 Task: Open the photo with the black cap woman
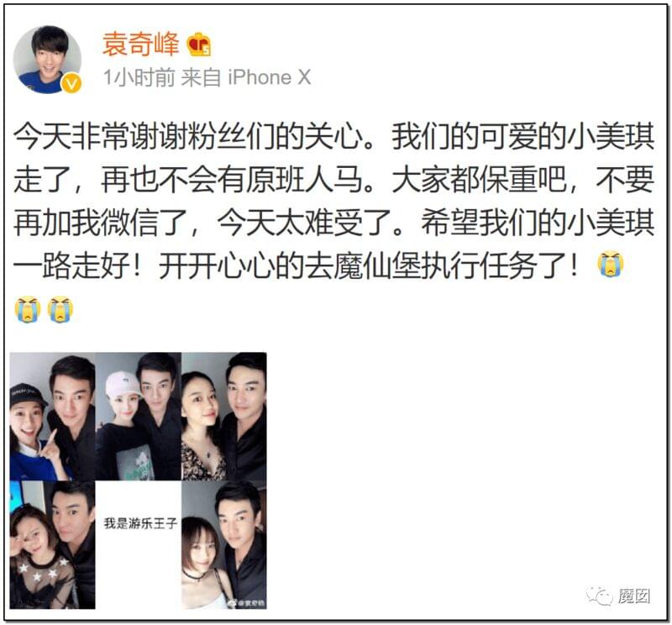pos(52,416)
